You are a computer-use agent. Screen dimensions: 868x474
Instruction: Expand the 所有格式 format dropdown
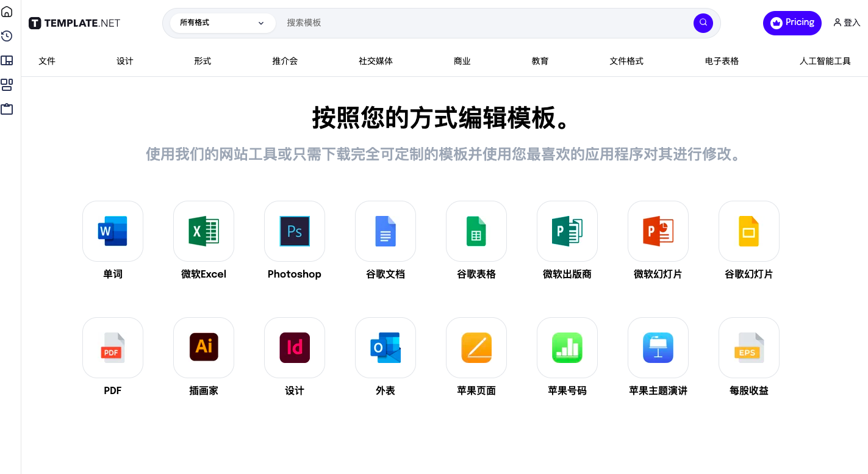pos(223,23)
